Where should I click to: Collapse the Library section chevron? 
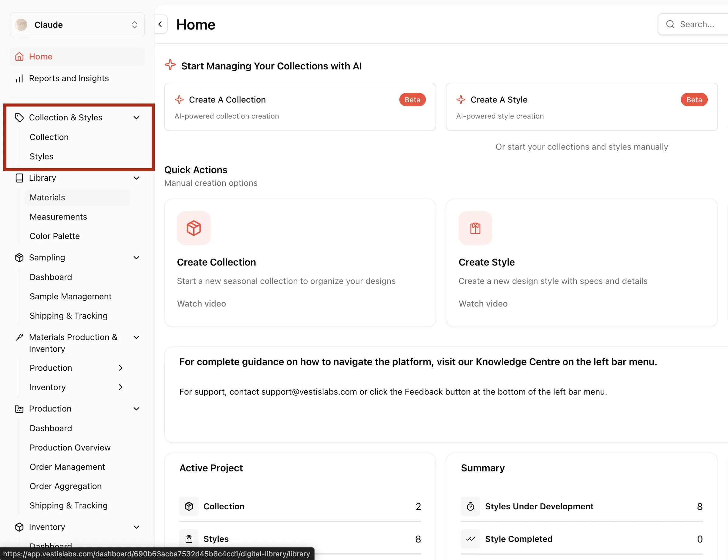pyautogui.click(x=136, y=178)
